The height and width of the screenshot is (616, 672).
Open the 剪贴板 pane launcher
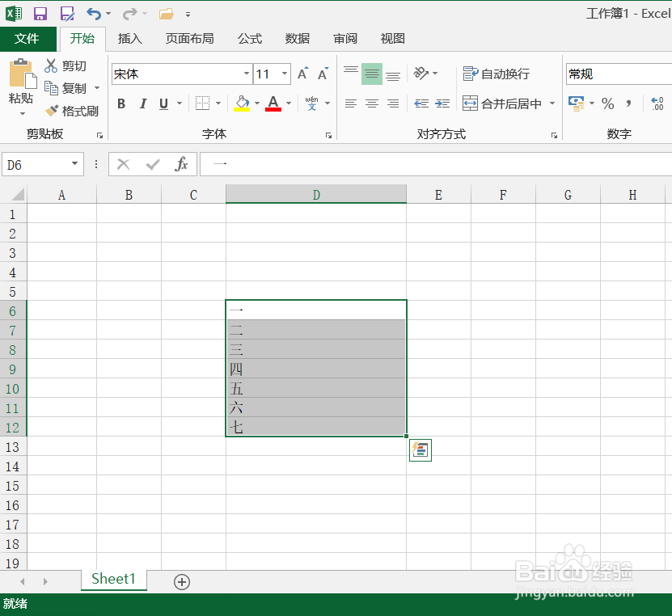pos(99,135)
